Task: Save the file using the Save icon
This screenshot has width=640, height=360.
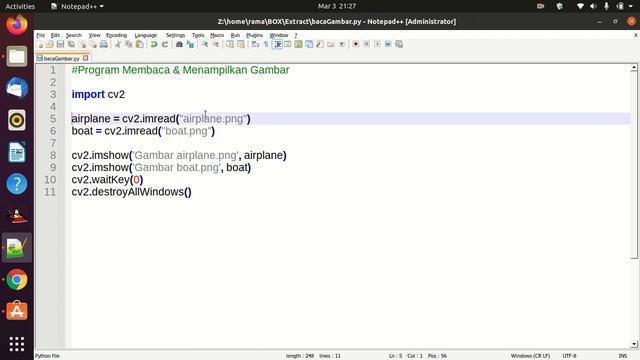Action: (x=60, y=44)
